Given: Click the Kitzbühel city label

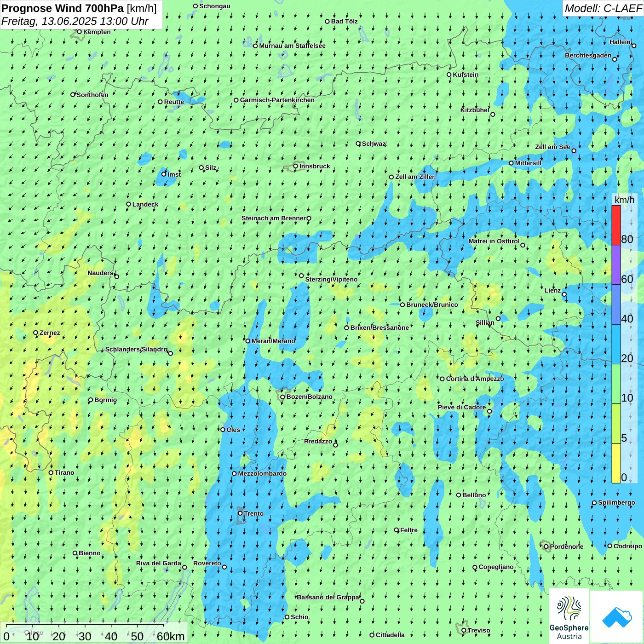Looking at the screenshot, I should point(475,110).
